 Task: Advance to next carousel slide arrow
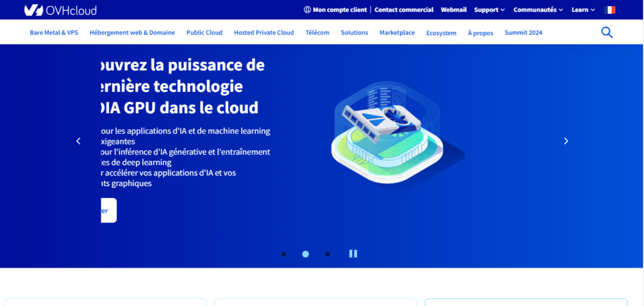pyautogui.click(x=565, y=141)
